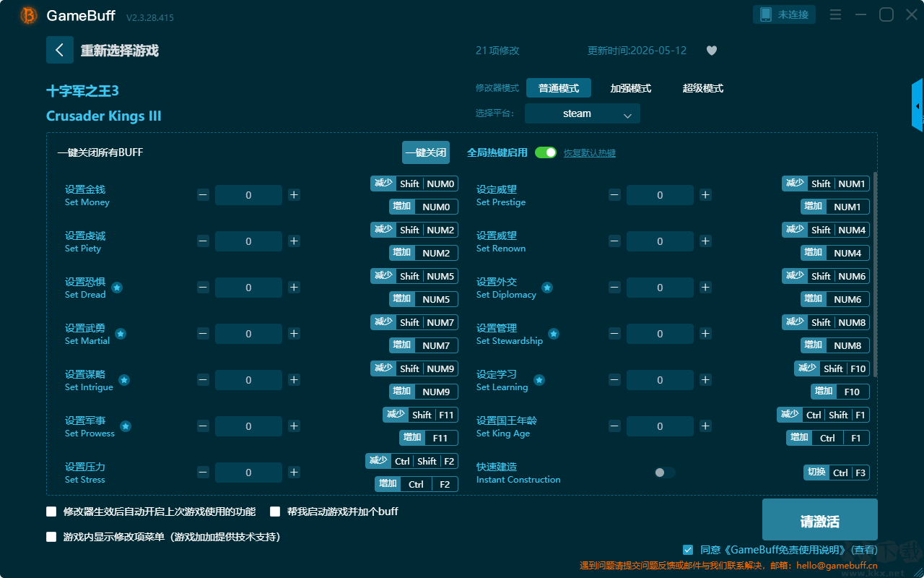Click the star badge next to Set Stewardship
The image size is (924, 578).
554,334
